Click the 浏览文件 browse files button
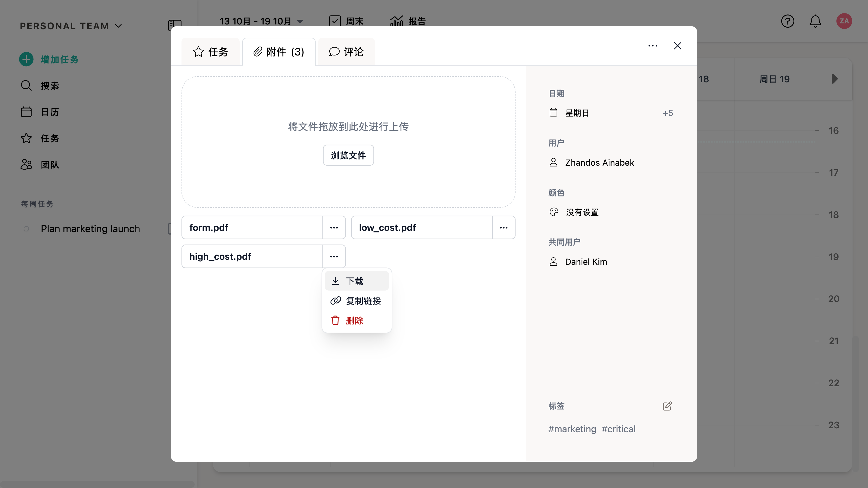The height and width of the screenshot is (488, 868). (348, 155)
